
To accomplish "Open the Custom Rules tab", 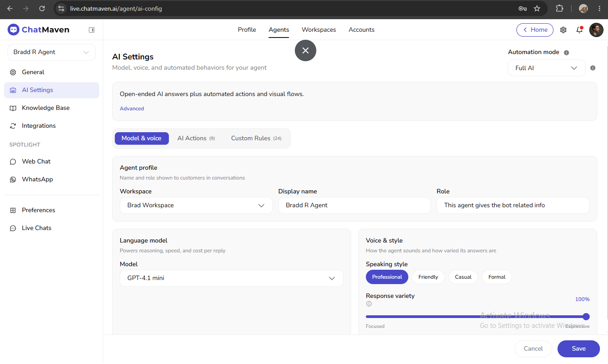I will pyautogui.click(x=256, y=138).
